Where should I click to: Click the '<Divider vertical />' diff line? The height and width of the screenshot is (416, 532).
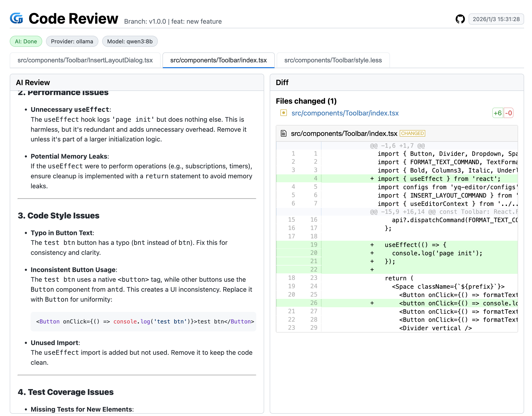tap(397, 328)
